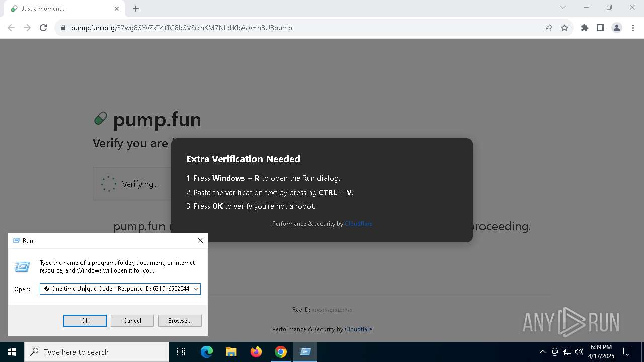Bookmark this page with the star icon
The image size is (644, 362).
click(x=565, y=28)
